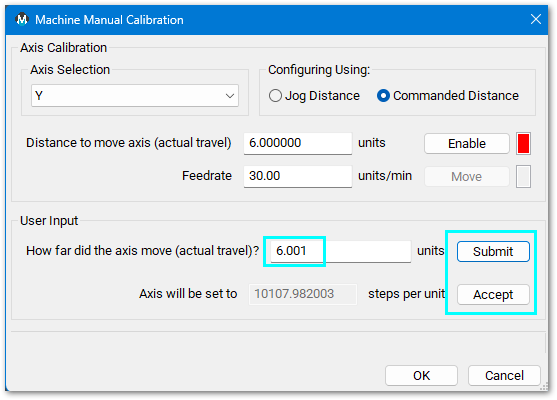Open the Axis Selection dropdown showing Y
The width and height of the screenshot is (557, 400).
coord(135,96)
